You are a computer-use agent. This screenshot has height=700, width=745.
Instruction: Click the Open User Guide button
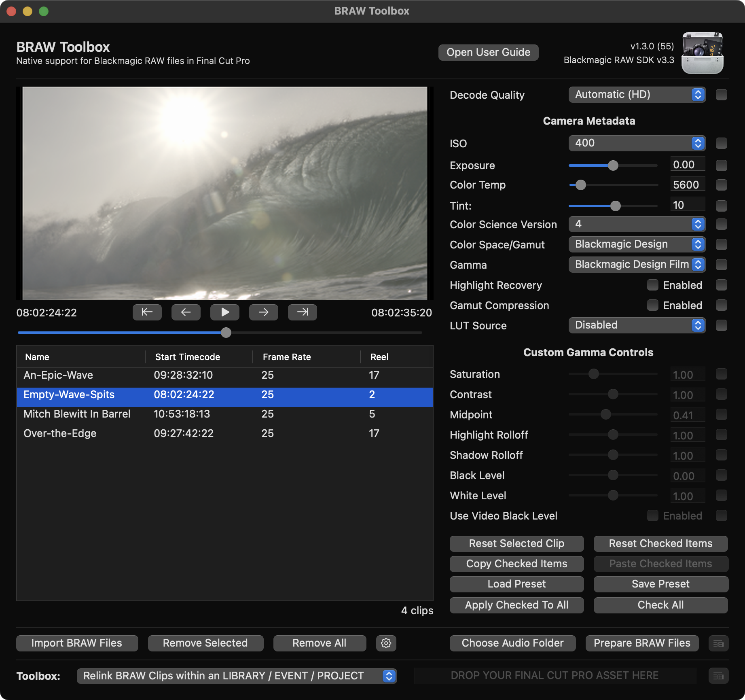click(488, 53)
